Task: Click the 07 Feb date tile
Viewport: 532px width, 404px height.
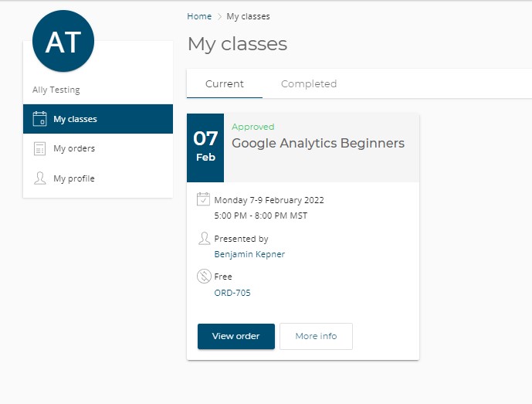Action: 205,148
